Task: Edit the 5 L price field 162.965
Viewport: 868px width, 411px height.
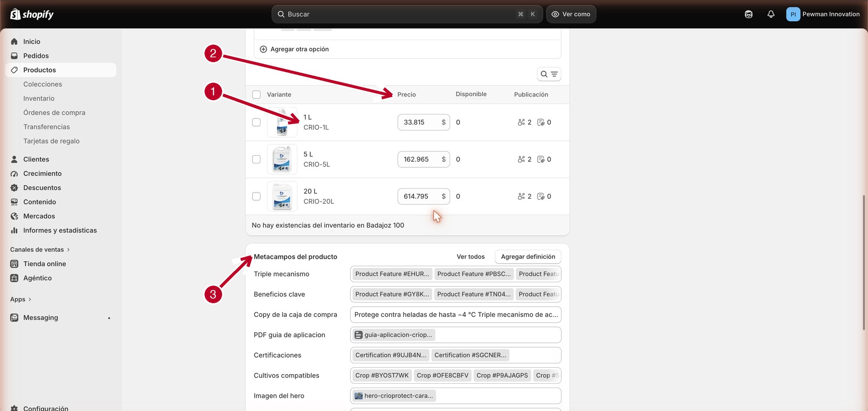Action: tap(424, 159)
